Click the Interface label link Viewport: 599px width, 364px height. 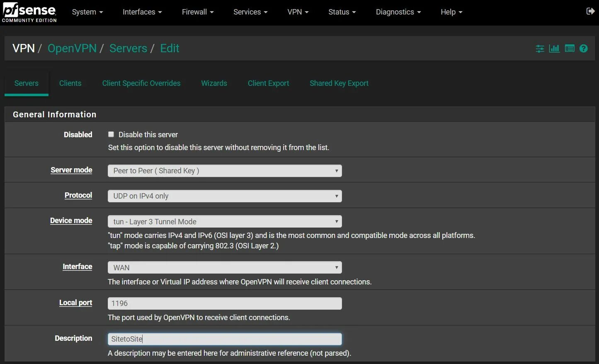[x=78, y=267]
